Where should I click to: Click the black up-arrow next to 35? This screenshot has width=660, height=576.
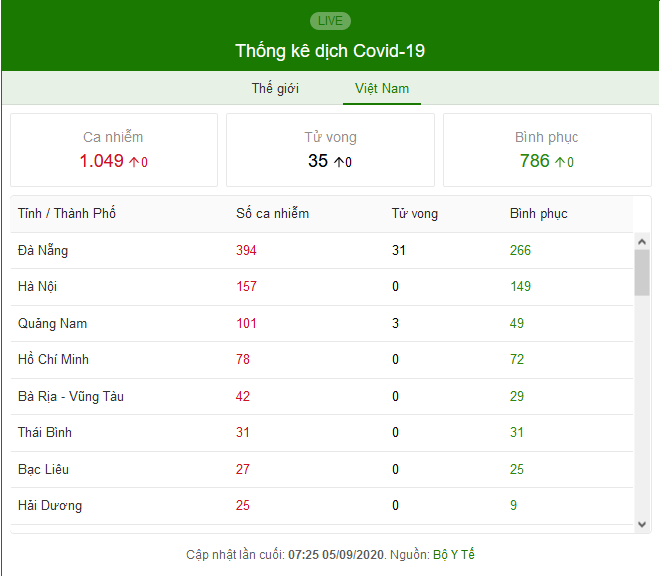tap(339, 162)
